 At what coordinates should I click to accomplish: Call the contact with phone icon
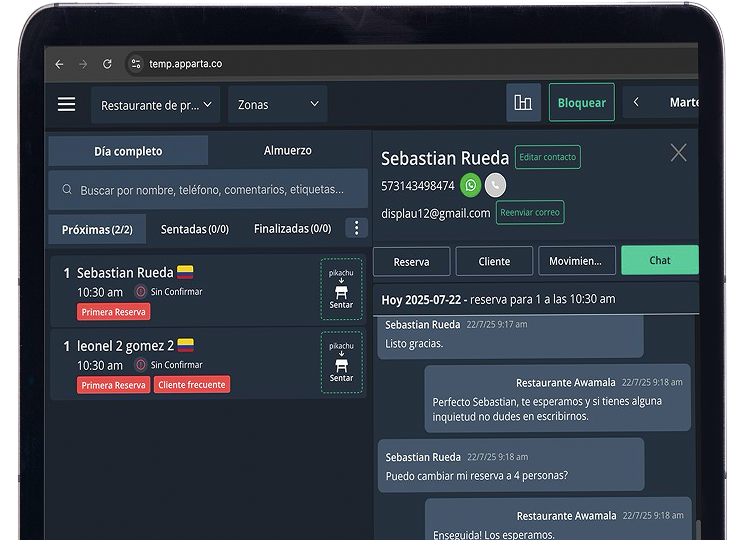(x=495, y=185)
